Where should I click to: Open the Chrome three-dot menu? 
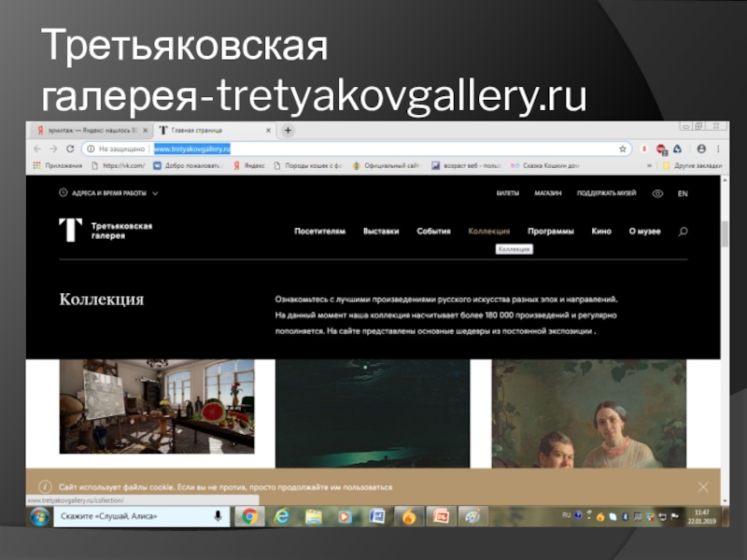pyautogui.click(x=718, y=149)
